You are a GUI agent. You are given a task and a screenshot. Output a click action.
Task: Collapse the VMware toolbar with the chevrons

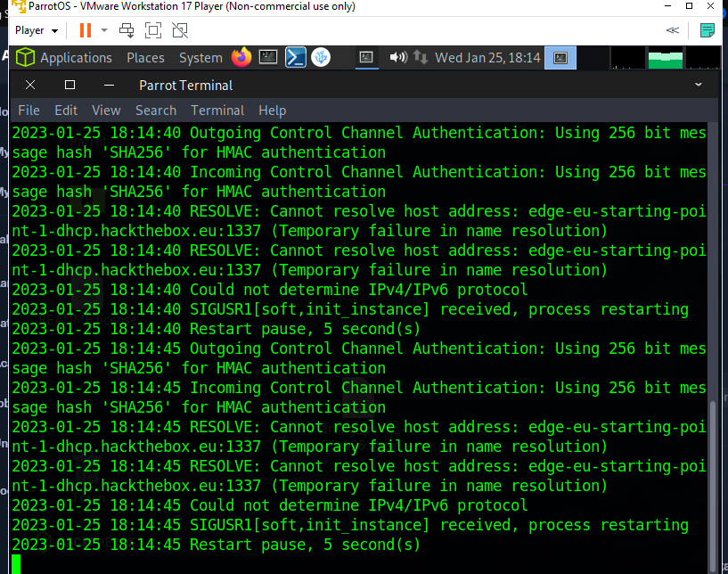672,29
